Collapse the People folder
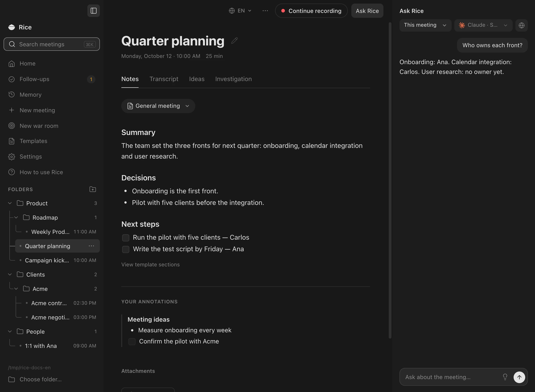The height and width of the screenshot is (392, 535). [10, 331]
